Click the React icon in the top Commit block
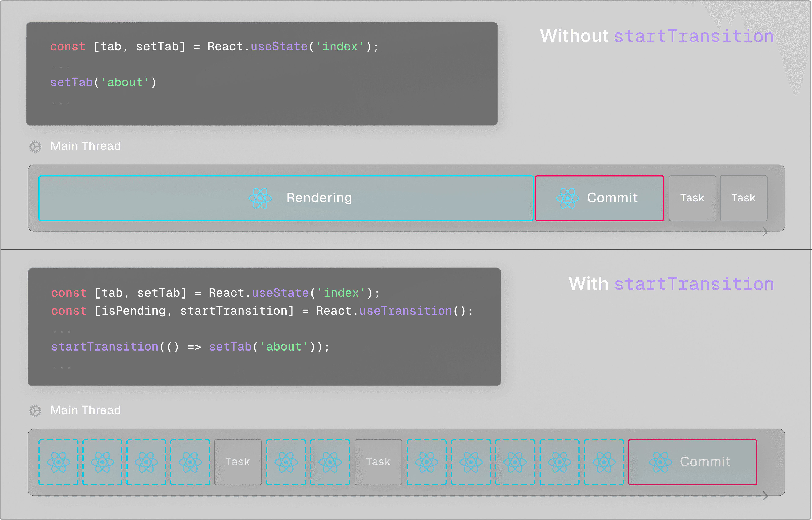The image size is (812, 520). (567, 198)
